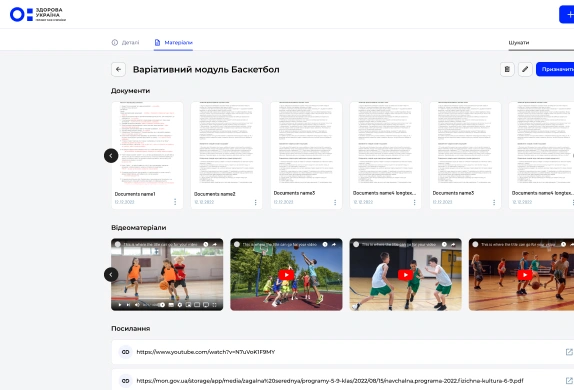This screenshot has width=574, height=390.
Task: Open the Documents name2 thumbnail
Action: [226, 145]
